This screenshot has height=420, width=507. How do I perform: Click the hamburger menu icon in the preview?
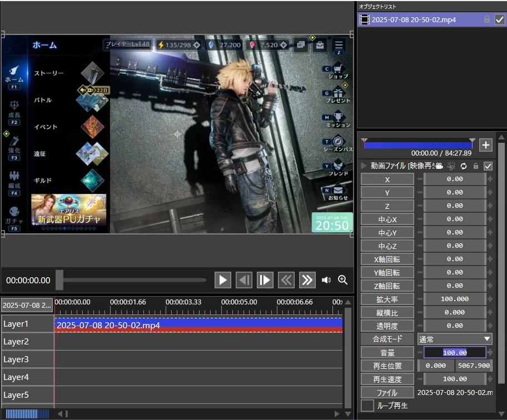pos(339,44)
